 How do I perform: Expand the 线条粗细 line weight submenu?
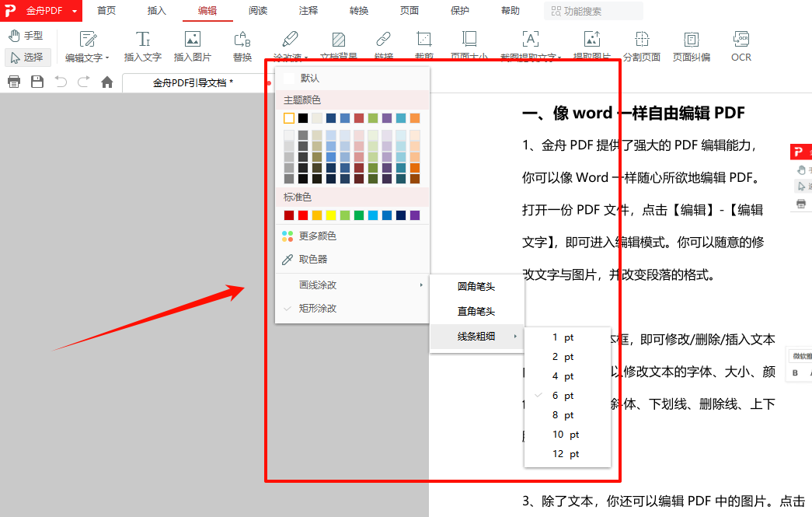point(477,337)
